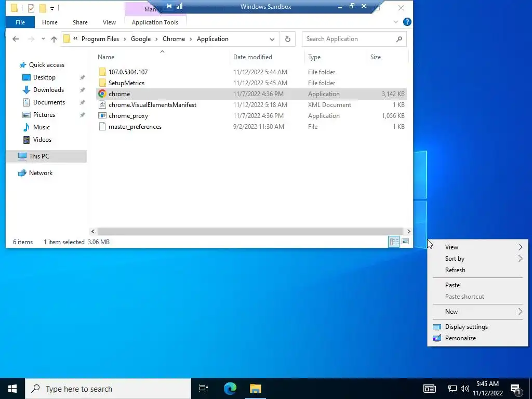Open recent locations dropdown arrow

pyautogui.click(x=43, y=39)
